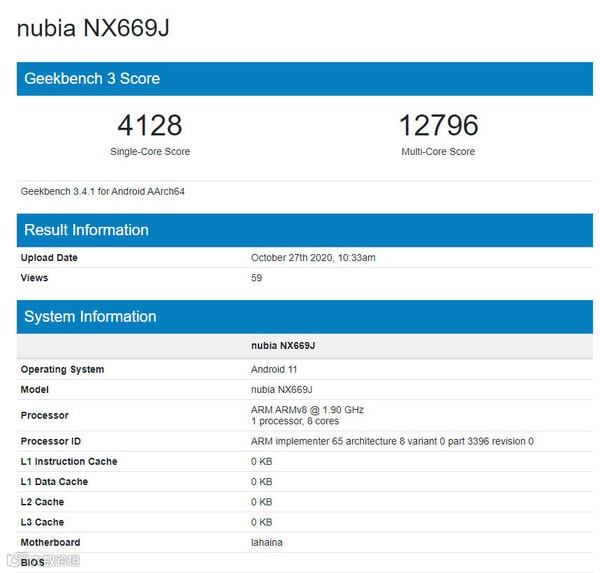The height and width of the screenshot is (573, 600).
Task: Click the 'L2 Cache' label
Action: pyautogui.click(x=42, y=502)
